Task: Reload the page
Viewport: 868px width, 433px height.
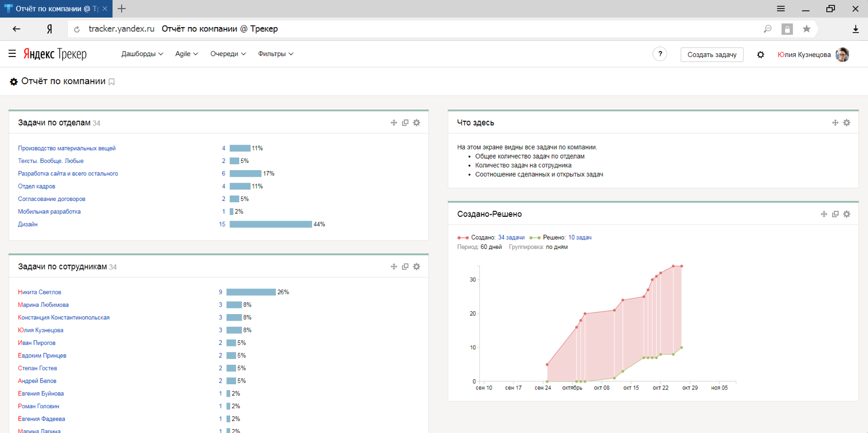Action: click(77, 29)
